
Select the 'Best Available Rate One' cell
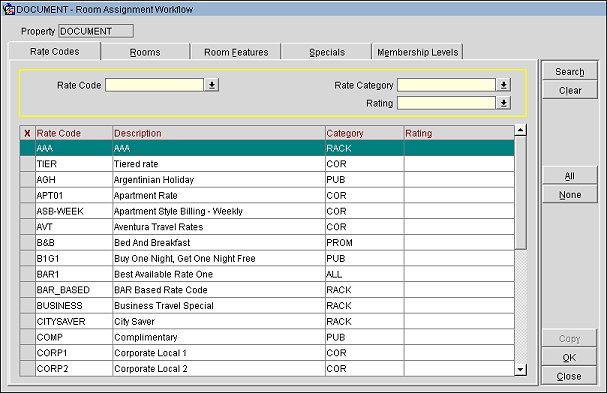219,274
